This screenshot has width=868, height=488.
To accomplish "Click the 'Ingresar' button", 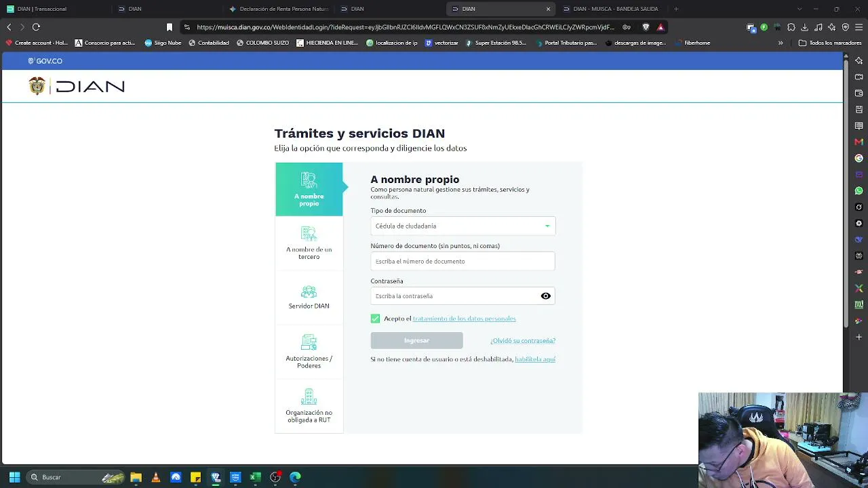I will (416, 340).
